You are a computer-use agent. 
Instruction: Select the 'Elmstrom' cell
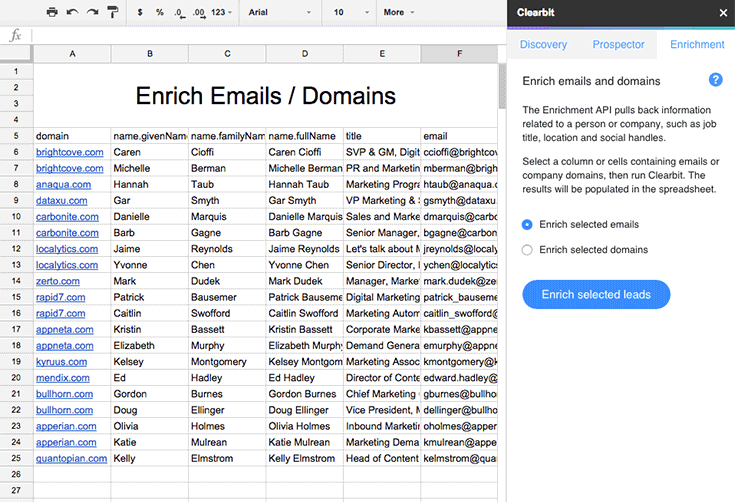(x=227, y=458)
